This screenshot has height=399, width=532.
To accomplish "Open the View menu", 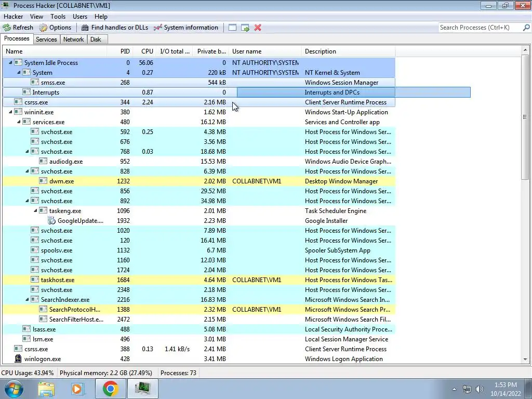I will tap(36, 16).
